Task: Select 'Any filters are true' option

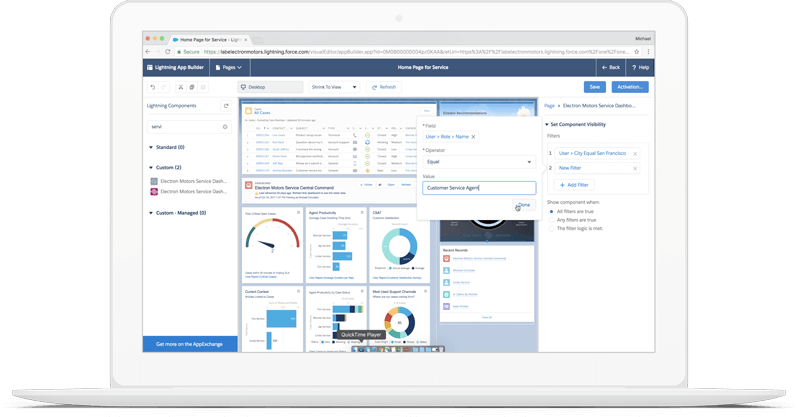Action: pos(551,220)
